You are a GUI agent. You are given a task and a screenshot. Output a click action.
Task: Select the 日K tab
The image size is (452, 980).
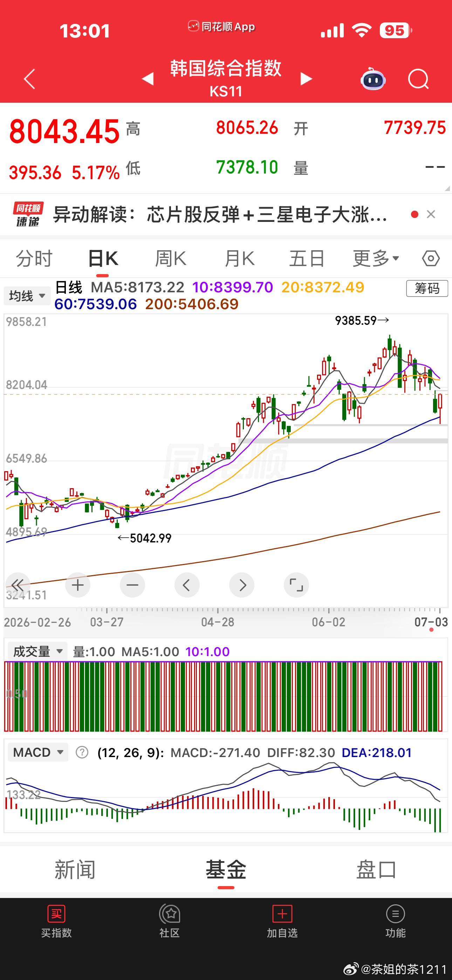click(x=103, y=259)
